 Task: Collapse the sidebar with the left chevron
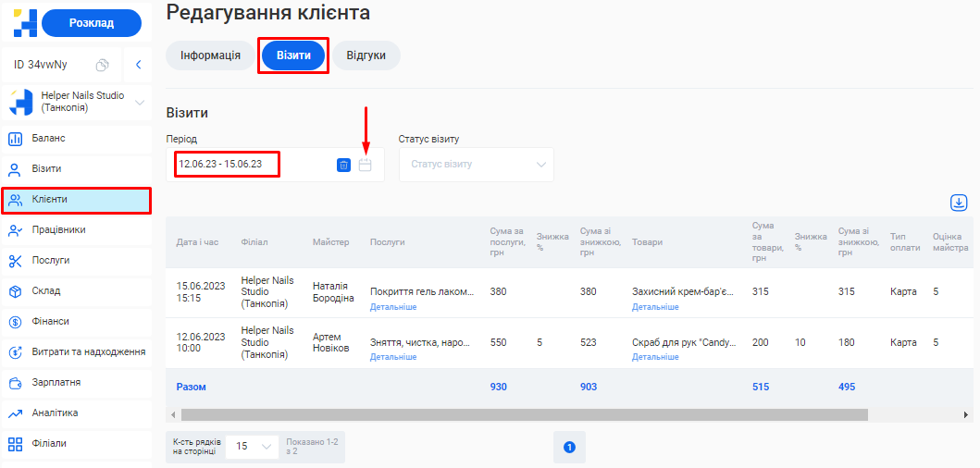pos(138,65)
